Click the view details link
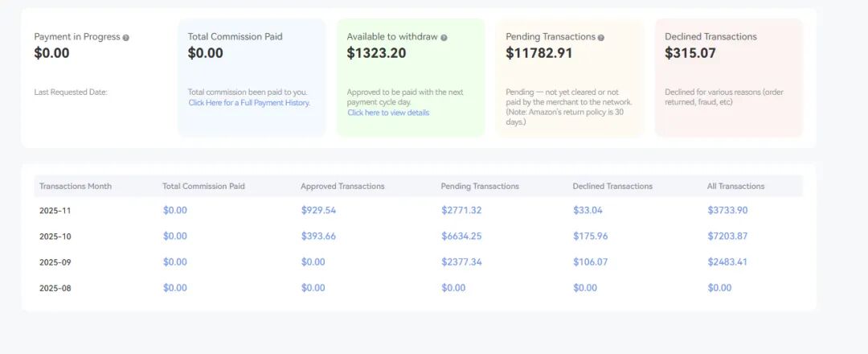 [388, 113]
